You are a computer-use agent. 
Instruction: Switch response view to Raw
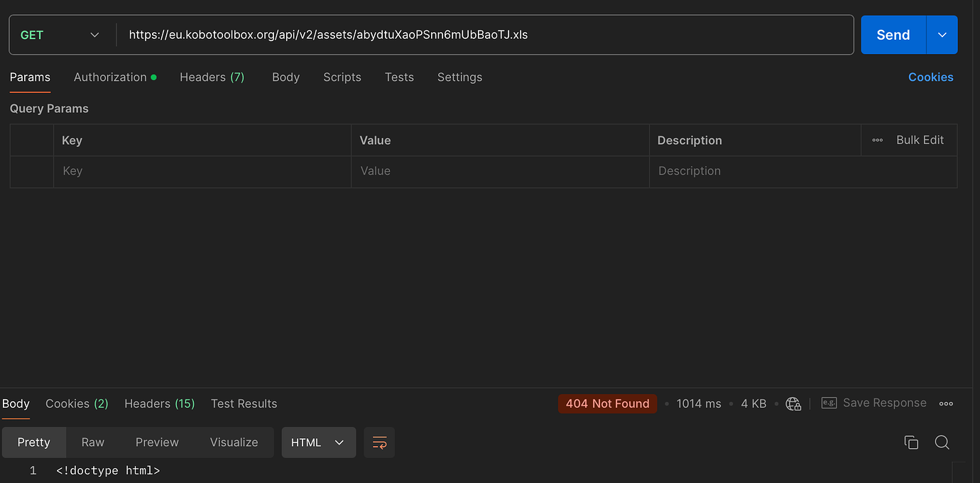click(x=92, y=442)
